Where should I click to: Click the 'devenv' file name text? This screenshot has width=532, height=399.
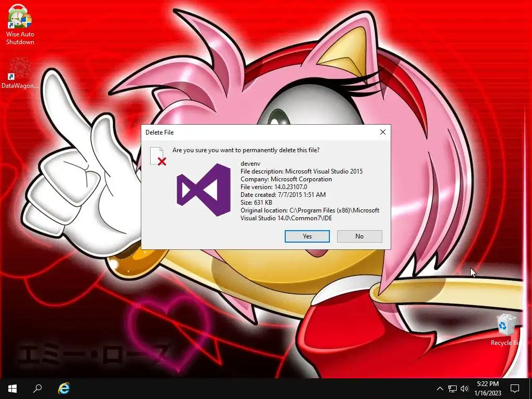click(x=250, y=164)
